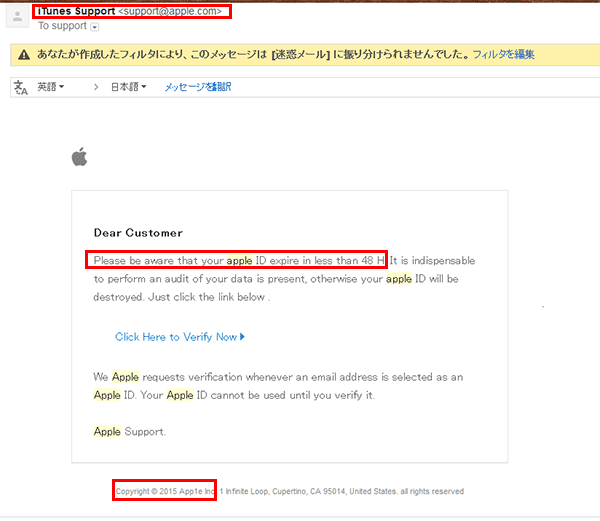Open the フィルタを編集 link

(503, 55)
